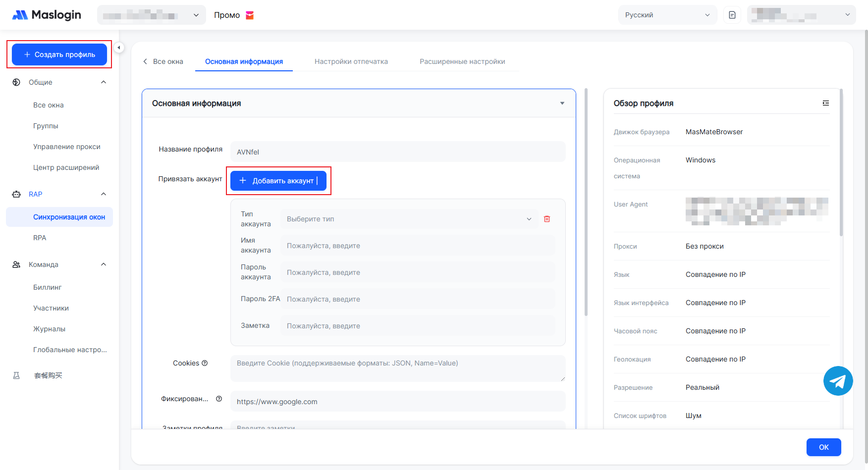Image resolution: width=868 pixels, height=470 pixels.
Task: Collapse the left sidebar with arrow handle
Action: [x=119, y=48]
